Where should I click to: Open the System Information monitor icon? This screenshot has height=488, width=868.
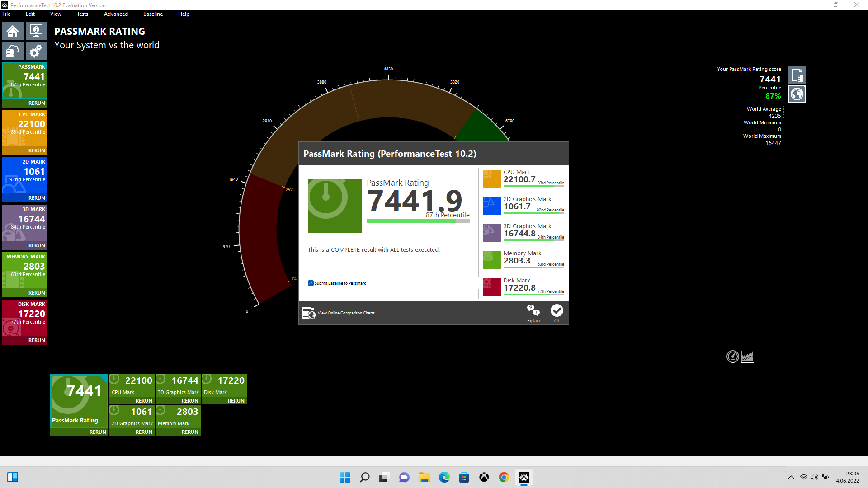click(x=36, y=31)
